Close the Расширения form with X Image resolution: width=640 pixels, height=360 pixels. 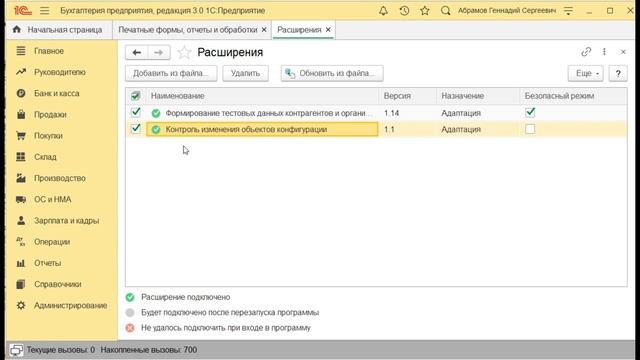point(623,52)
